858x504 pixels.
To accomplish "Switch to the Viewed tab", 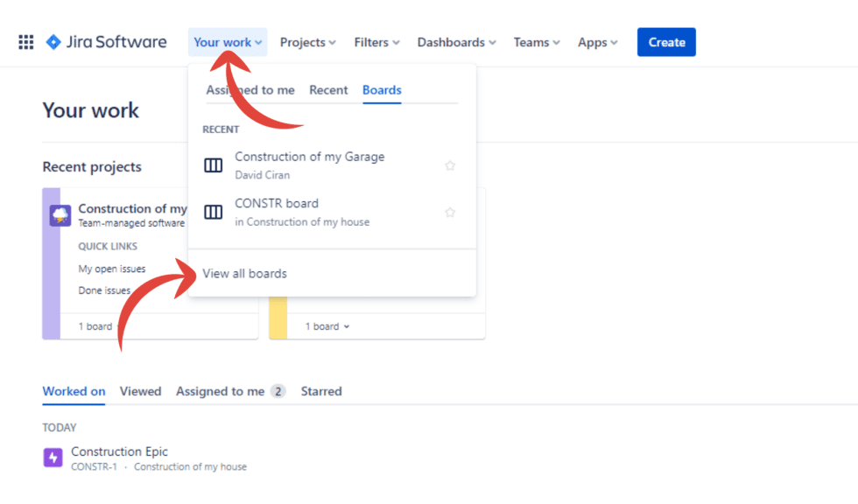I will [x=141, y=391].
